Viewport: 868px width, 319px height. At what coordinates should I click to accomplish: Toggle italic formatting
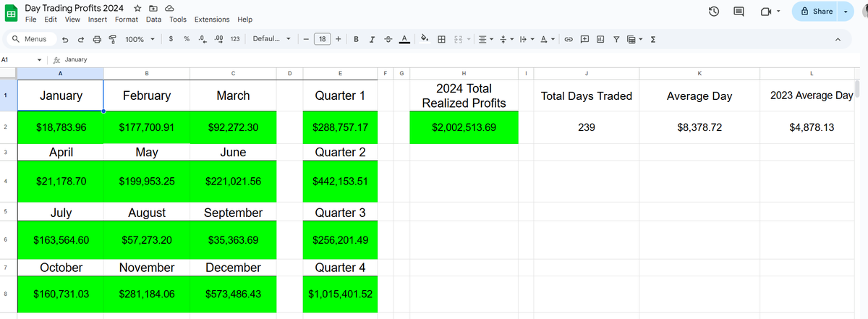click(372, 39)
